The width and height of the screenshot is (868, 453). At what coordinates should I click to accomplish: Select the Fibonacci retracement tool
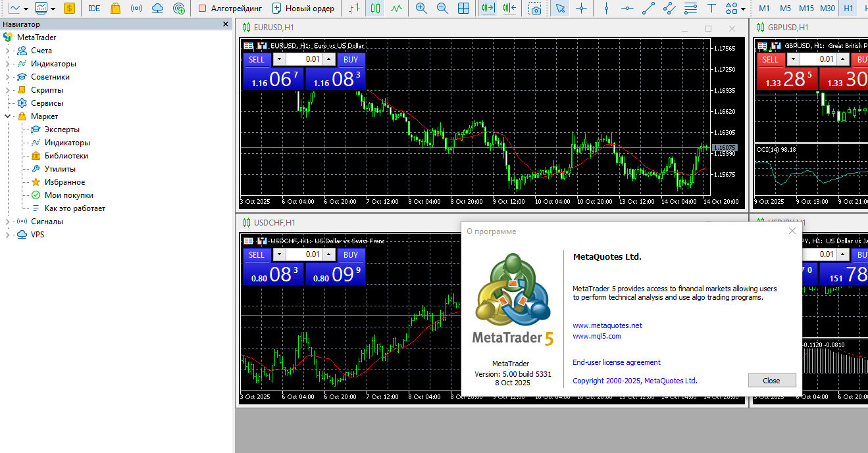point(690,9)
